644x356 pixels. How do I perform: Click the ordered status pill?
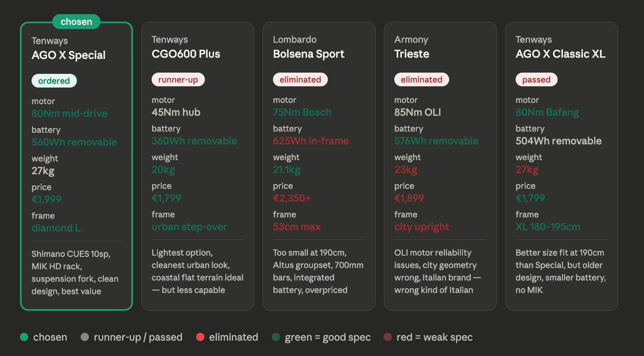click(x=54, y=81)
